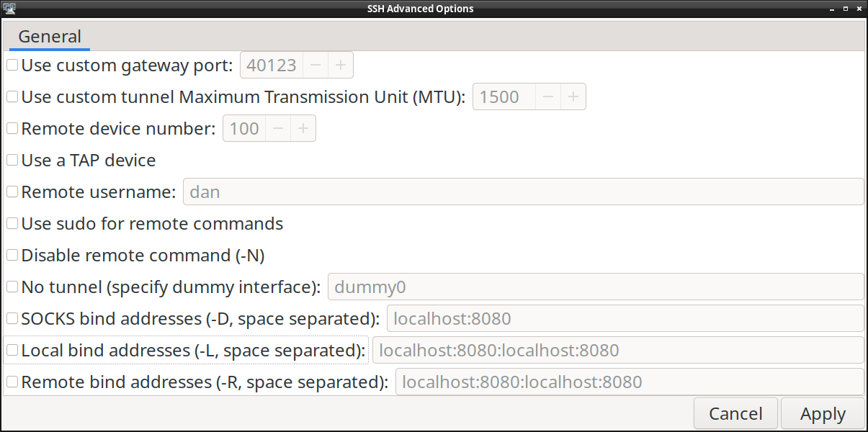Click the SSH window icon in title bar
The image size is (868, 432).
click(x=9, y=9)
